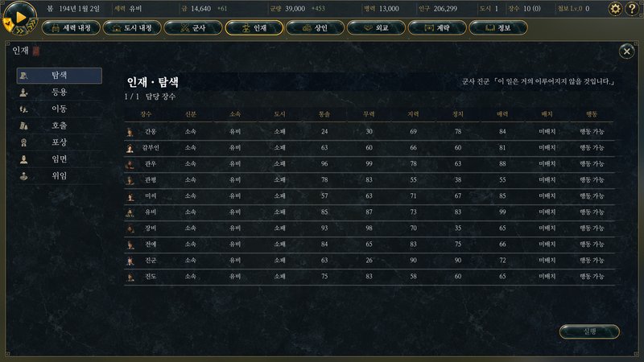Sort by 배치 column header
This screenshot has height=362, width=644.
coord(547,114)
